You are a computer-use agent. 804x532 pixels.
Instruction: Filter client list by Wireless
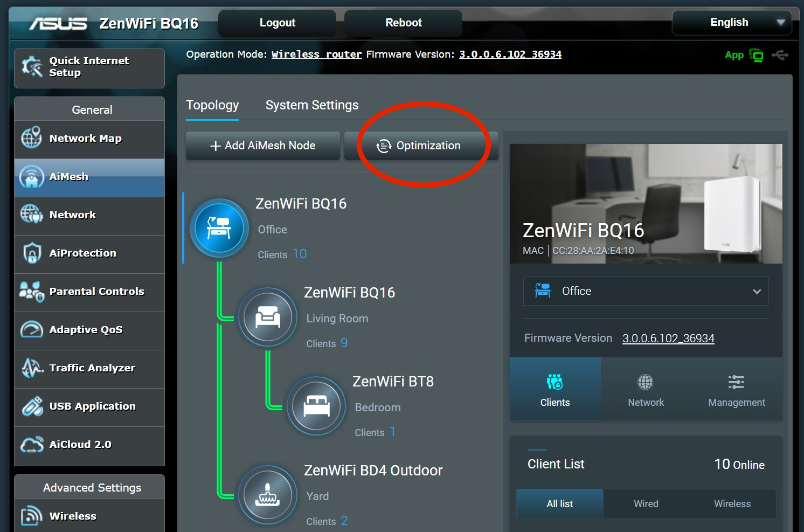[732, 504]
